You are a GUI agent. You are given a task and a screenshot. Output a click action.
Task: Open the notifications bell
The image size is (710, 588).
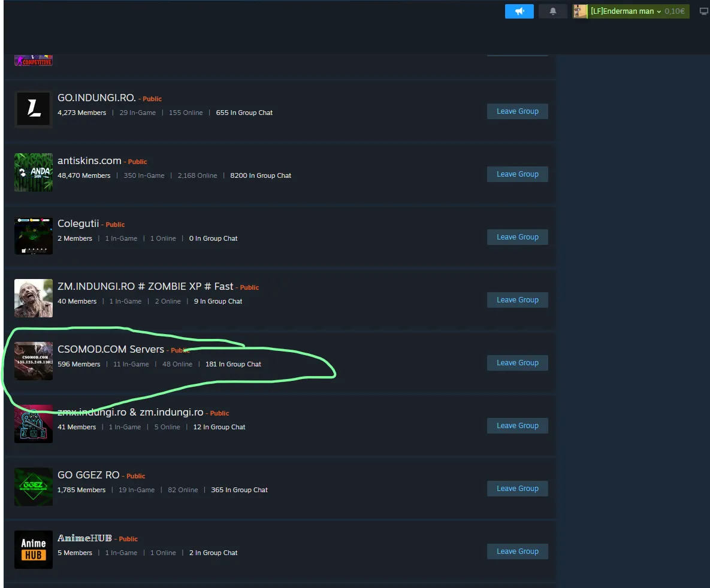552,11
